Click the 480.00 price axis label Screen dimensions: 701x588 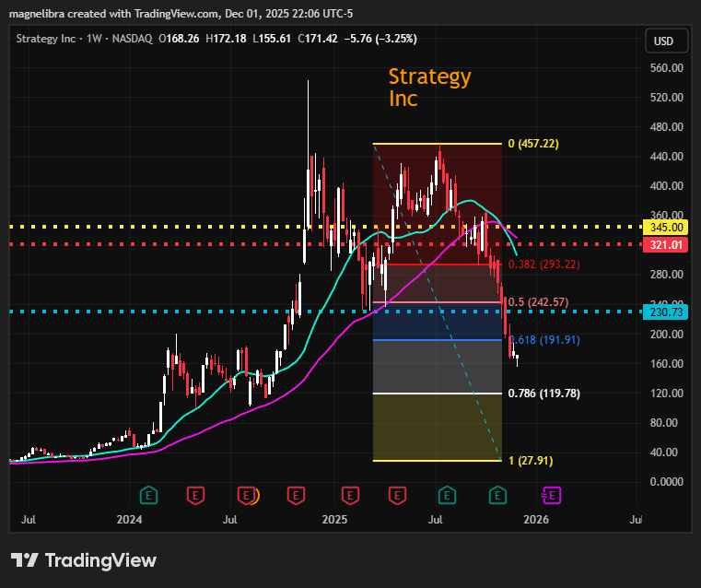667,127
